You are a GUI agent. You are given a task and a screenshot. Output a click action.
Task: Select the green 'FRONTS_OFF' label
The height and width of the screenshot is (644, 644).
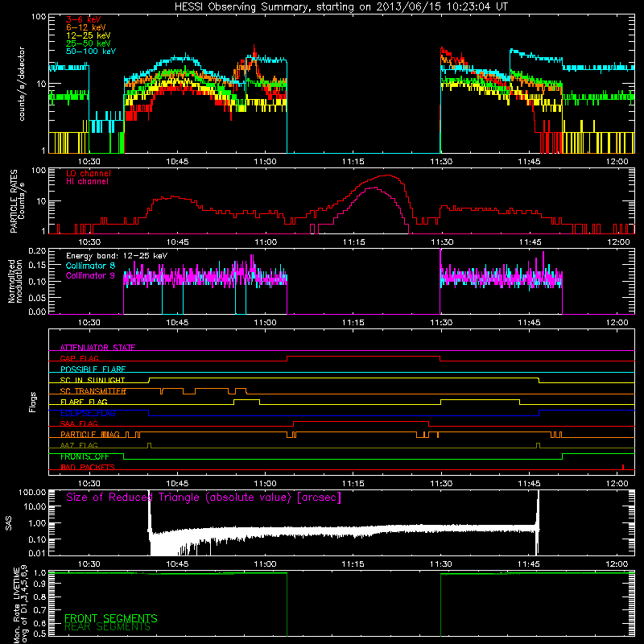[x=85, y=456]
